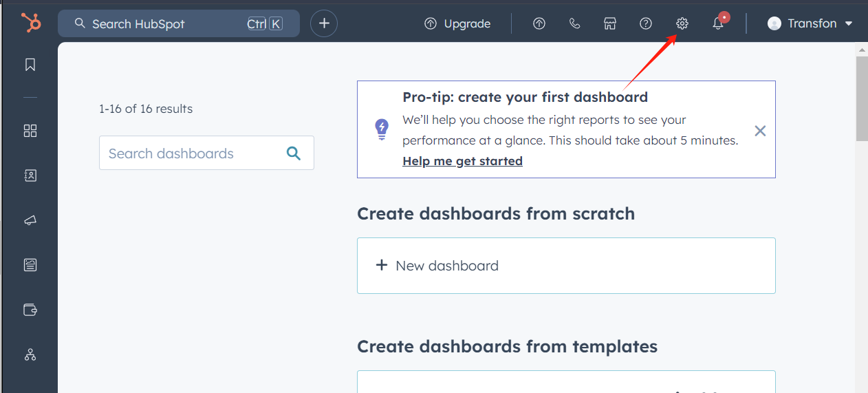Open the workspaces grid icon in sidebar
868x393 pixels.
(30, 131)
